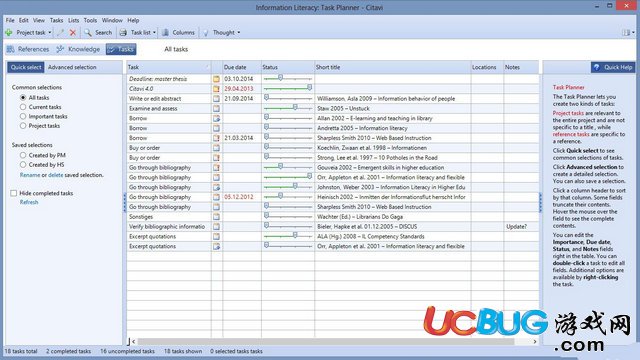Click the red delete X toolbar icon

pos(73,32)
